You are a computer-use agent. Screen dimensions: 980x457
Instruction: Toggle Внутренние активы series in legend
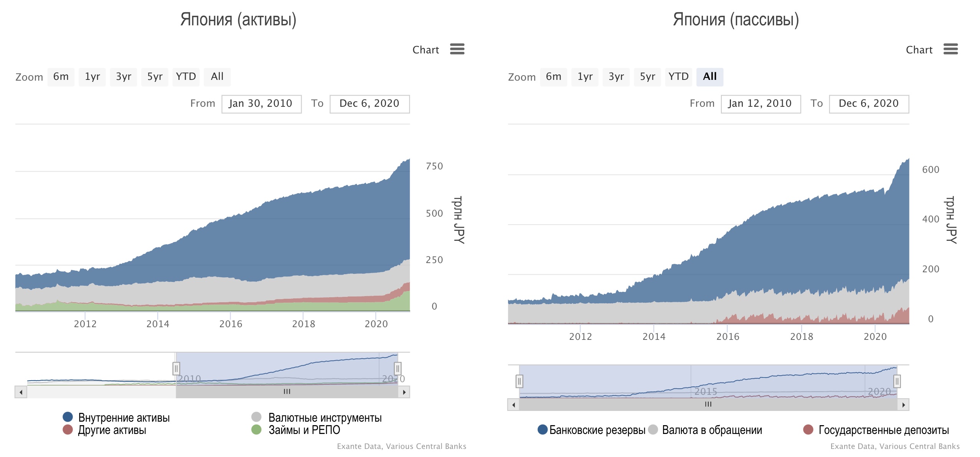tap(124, 417)
